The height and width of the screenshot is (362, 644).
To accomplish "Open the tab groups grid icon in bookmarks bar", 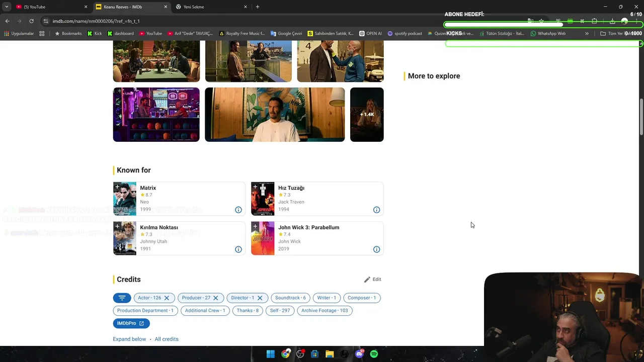I will (42, 34).
